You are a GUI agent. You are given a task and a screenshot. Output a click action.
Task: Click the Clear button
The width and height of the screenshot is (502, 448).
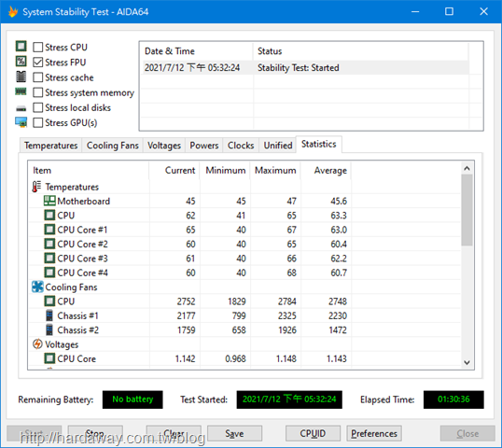(x=174, y=433)
